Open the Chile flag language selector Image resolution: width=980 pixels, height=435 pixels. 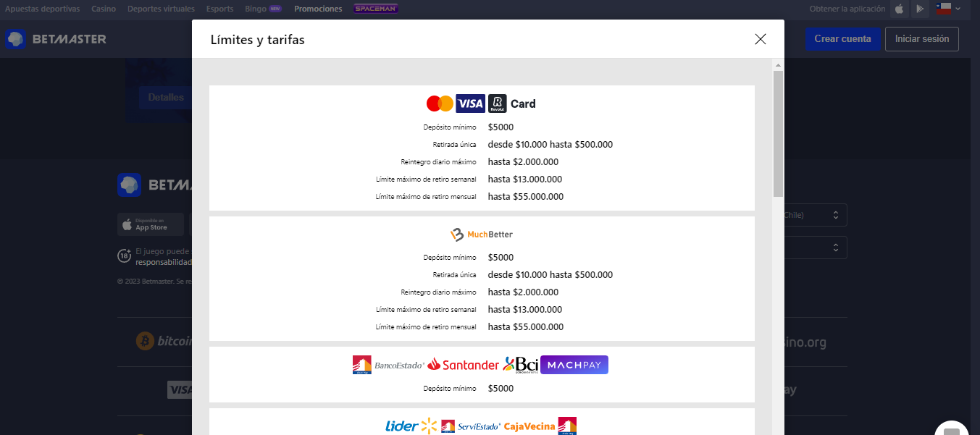(948, 9)
